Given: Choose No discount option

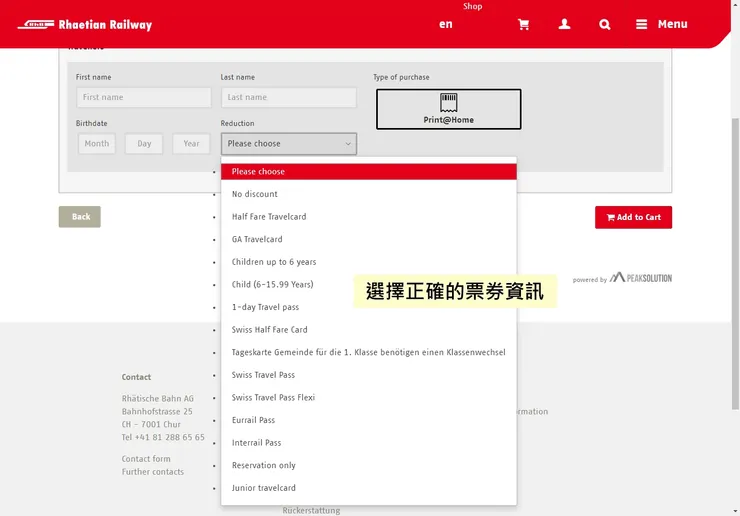Looking at the screenshot, I should 369,194.
